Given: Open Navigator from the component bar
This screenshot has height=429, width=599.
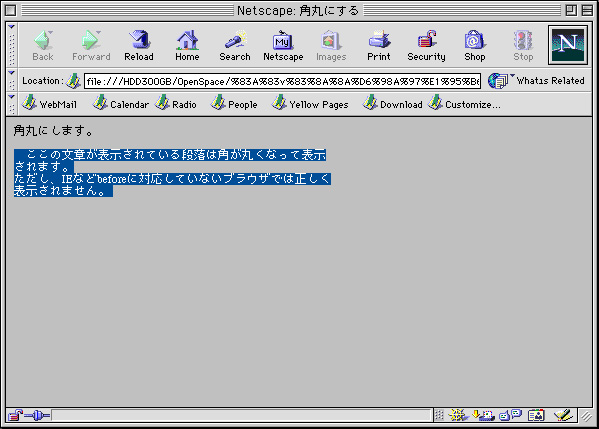Looking at the screenshot, I should 457,415.
